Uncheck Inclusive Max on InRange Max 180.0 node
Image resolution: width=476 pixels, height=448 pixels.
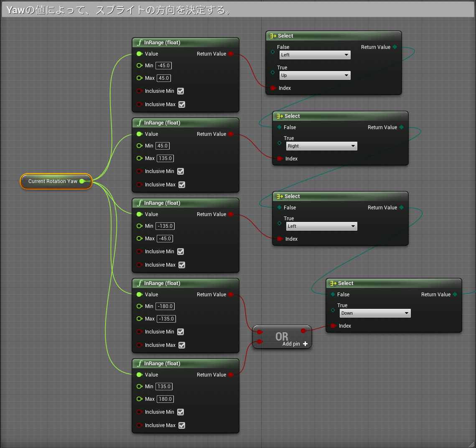pyautogui.click(x=182, y=425)
